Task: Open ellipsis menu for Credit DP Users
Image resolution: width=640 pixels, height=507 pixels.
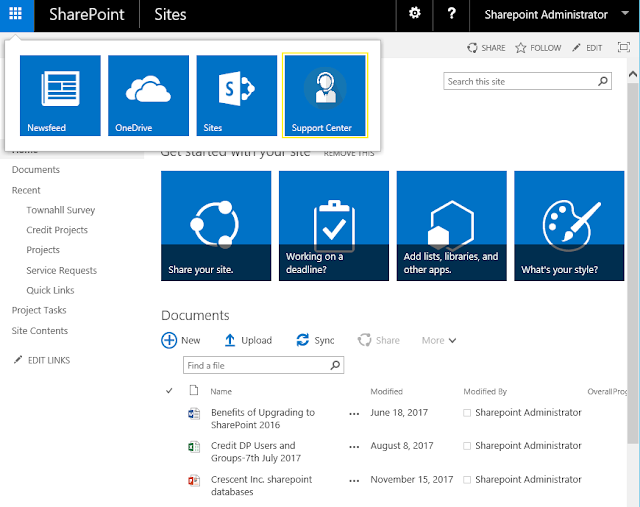Action: [x=354, y=447]
